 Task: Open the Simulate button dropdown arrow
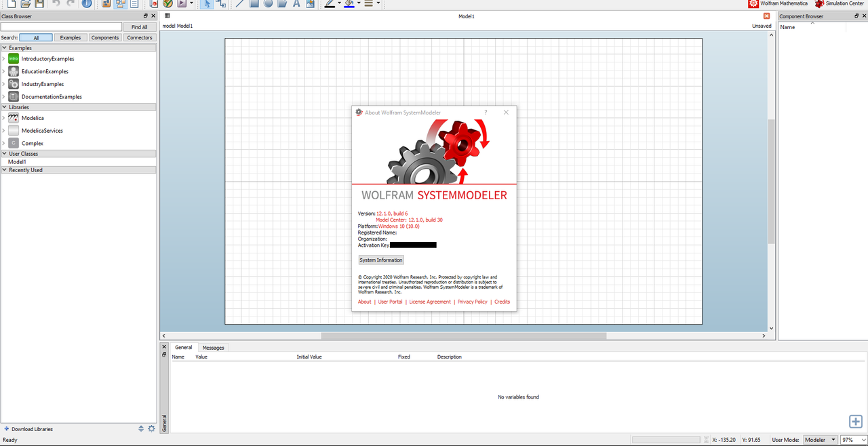192,3
